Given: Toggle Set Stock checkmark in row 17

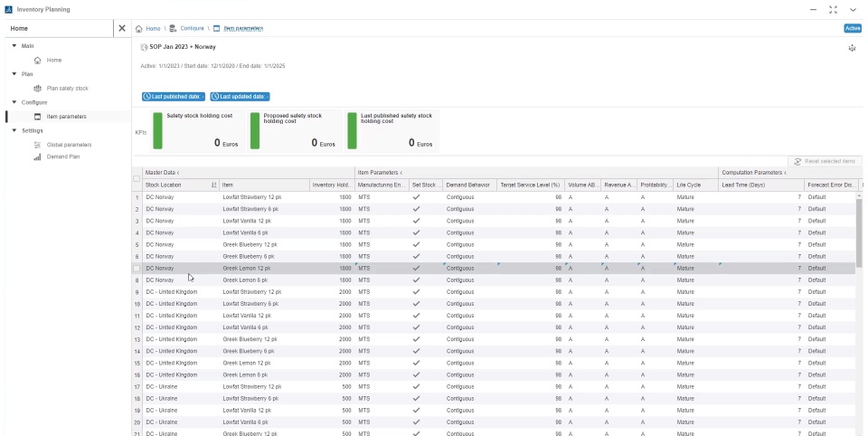Looking at the screenshot, I should (x=416, y=386).
